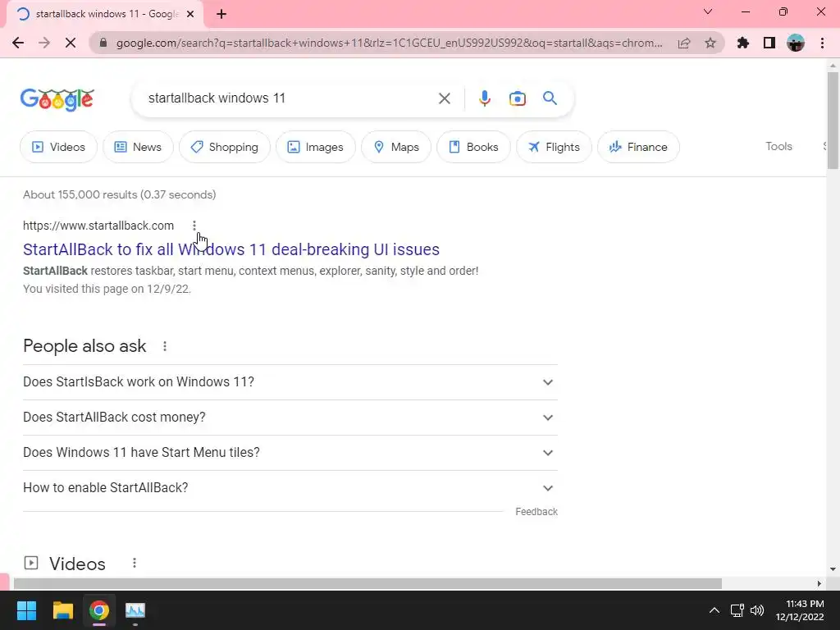
Task: Open volume control in system tray
Action: point(756,610)
